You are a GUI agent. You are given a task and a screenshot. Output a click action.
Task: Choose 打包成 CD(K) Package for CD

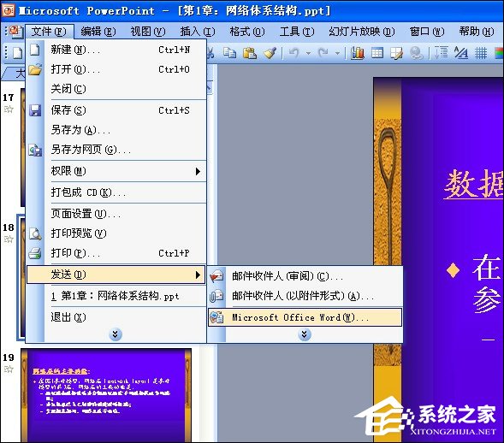click(x=116, y=192)
